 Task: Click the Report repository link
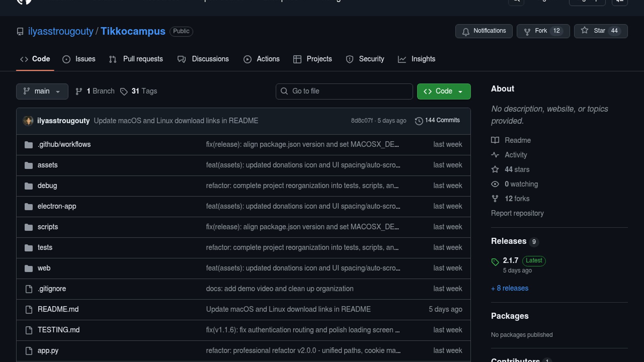point(517,213)
